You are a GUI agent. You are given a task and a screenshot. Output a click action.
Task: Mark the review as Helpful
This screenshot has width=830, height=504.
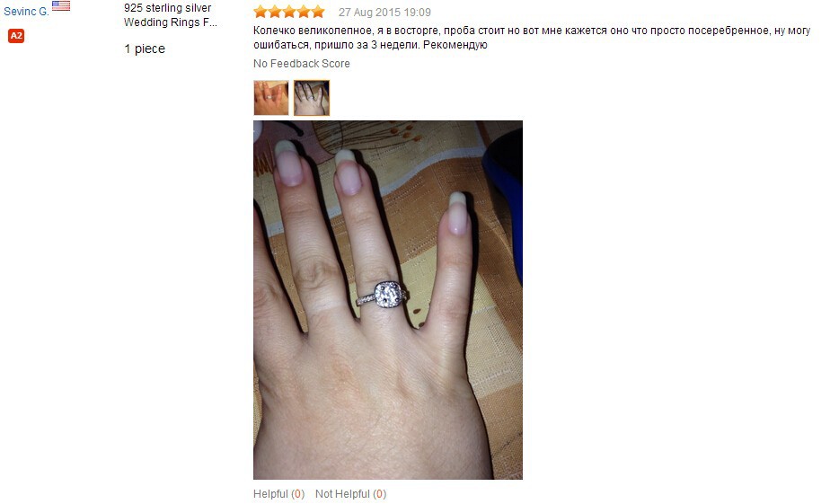279,494
